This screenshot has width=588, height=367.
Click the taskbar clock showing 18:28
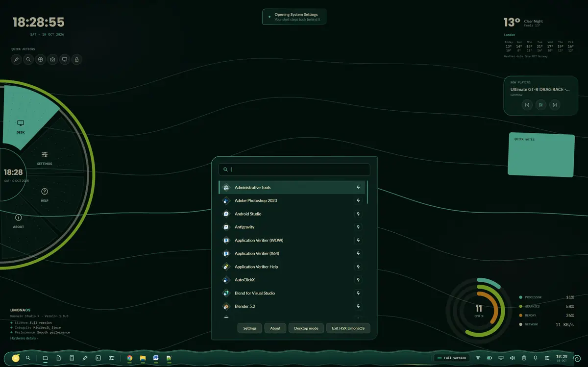point(562,358)
